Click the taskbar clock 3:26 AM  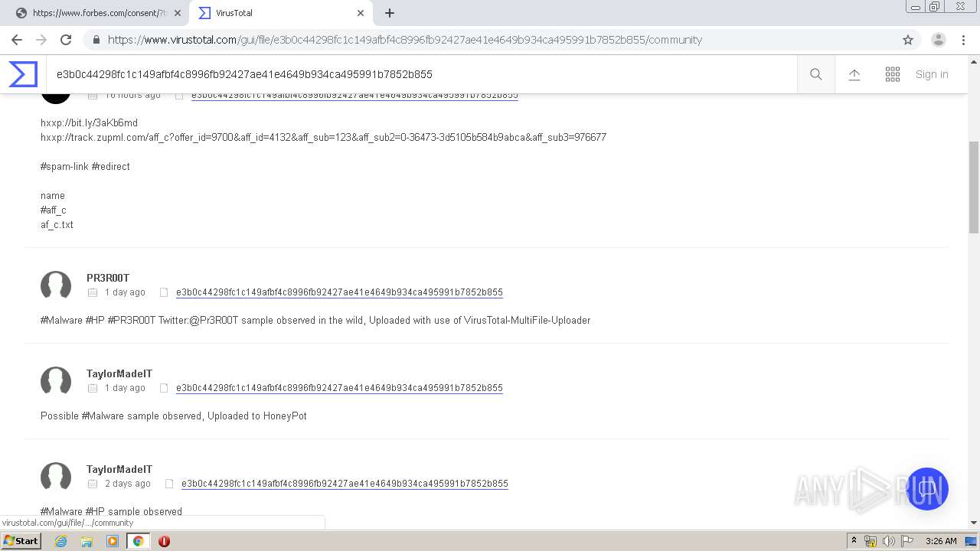point(941,541)
